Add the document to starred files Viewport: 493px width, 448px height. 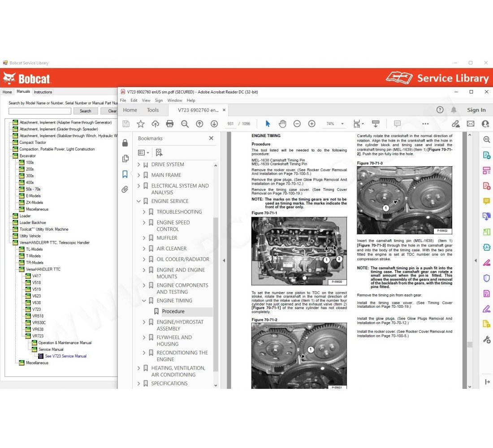[x=141, y=124]
